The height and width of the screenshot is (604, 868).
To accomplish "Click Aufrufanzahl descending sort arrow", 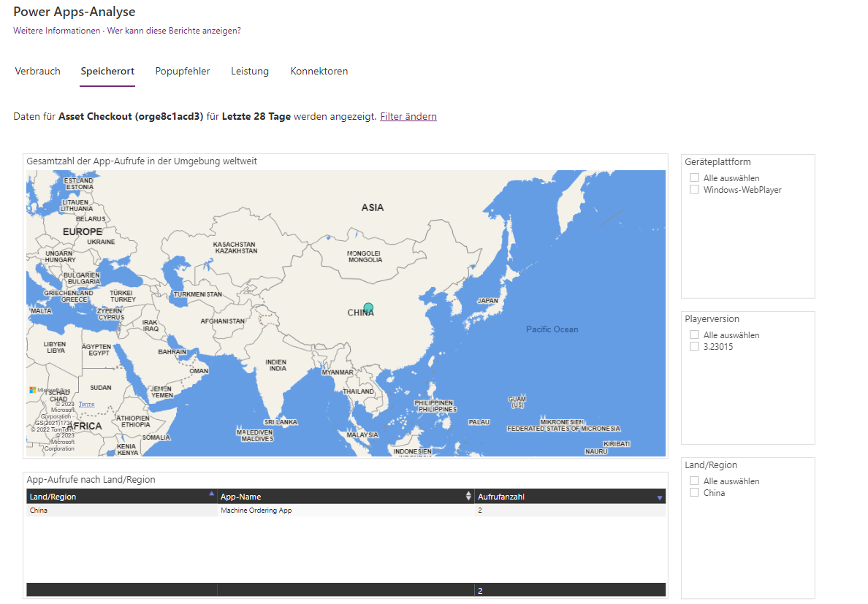I will 659,498.
